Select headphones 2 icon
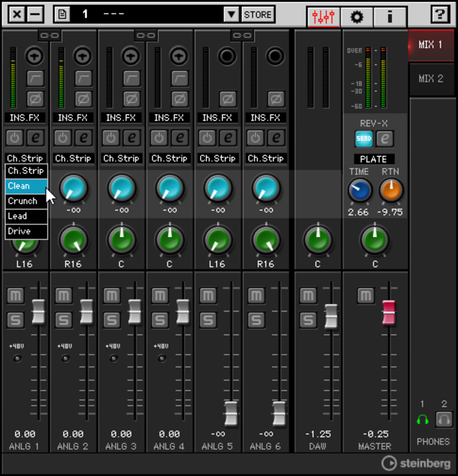 [x=444, y=419]
